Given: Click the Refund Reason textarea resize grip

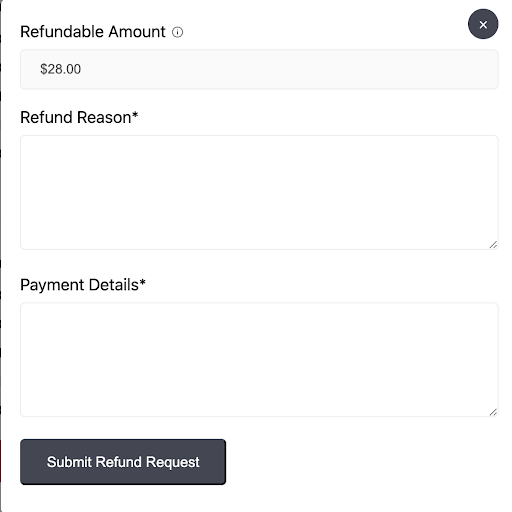Looking at the screenshot, I should tap(493, 245).
